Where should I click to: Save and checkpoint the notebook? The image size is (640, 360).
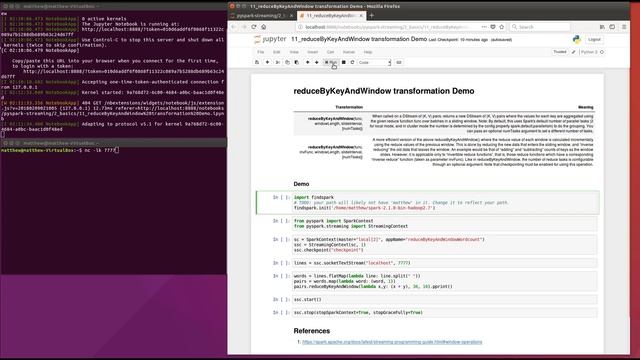[x=257, y=62]
